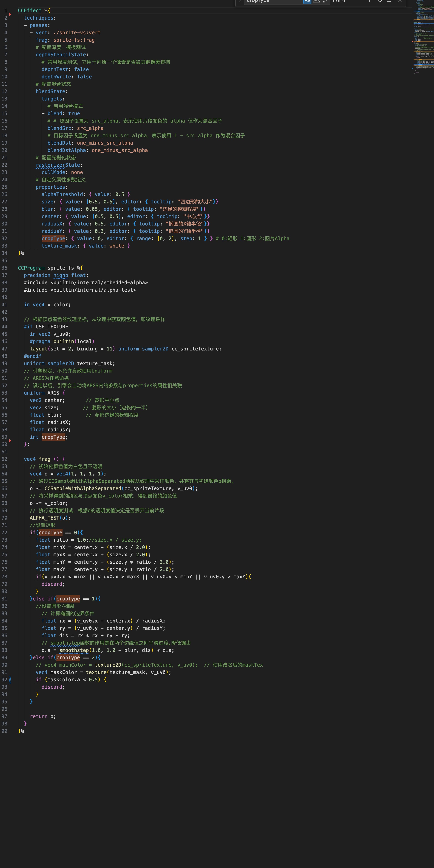This screenshot has width=434, height=868.
Task: Go to next match arrow
Action: point(380,1)
